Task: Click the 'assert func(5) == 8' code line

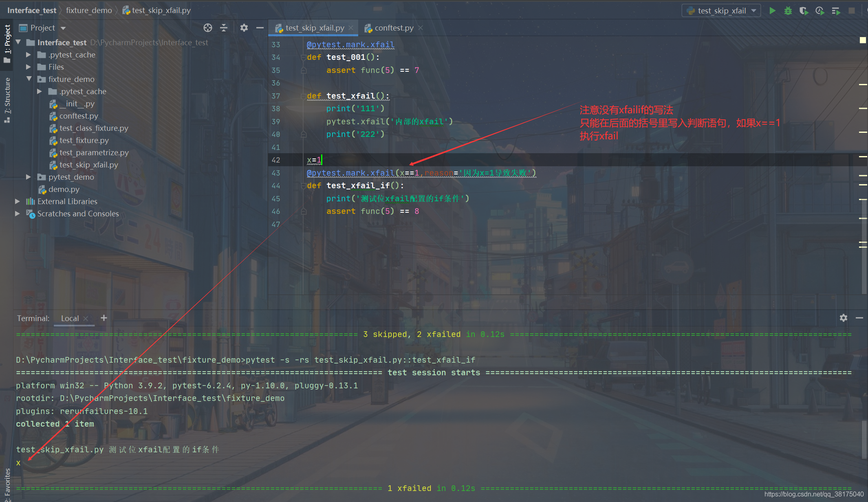Action: [x=372, y=211]
